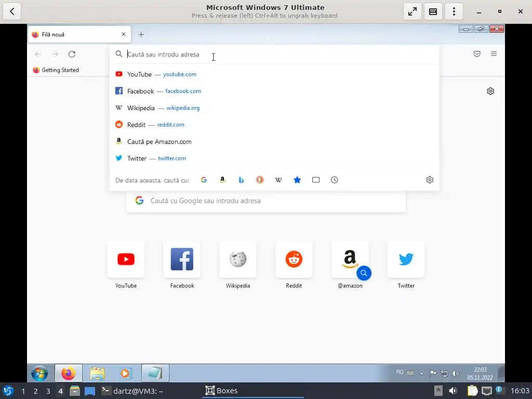The image size is (532, 399).
Task: Select the Boxes task on the host panel
Action: (253, 391)
